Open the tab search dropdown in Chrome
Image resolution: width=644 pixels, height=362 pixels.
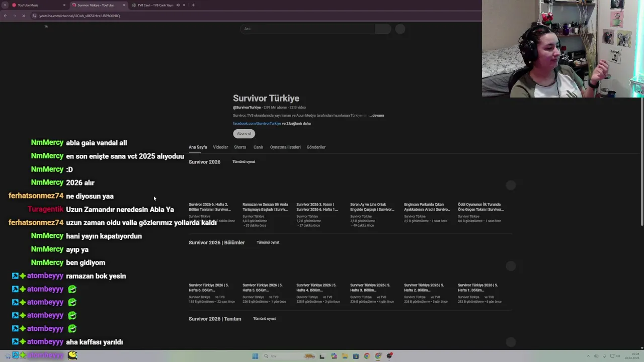coord(6,5)
